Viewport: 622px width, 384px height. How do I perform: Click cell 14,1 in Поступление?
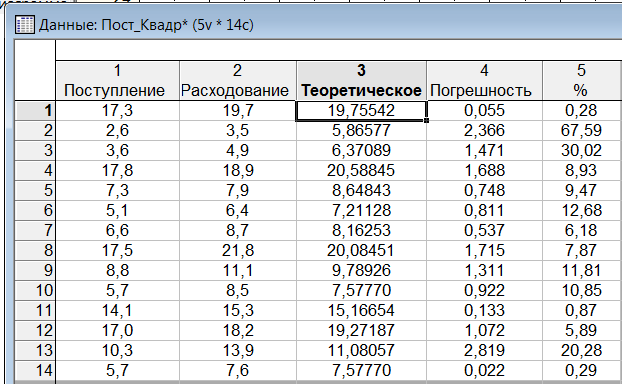pyautogui.click(x=117, y=311)
